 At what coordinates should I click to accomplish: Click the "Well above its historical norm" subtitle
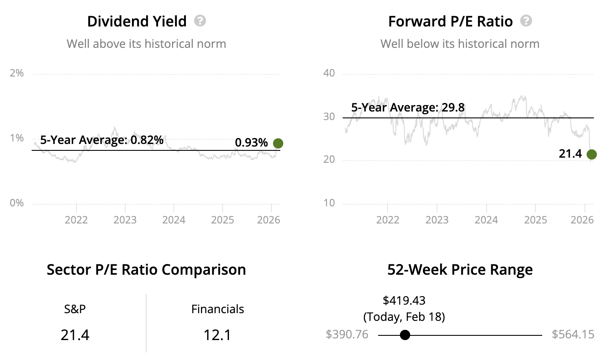tap(146, 44)
